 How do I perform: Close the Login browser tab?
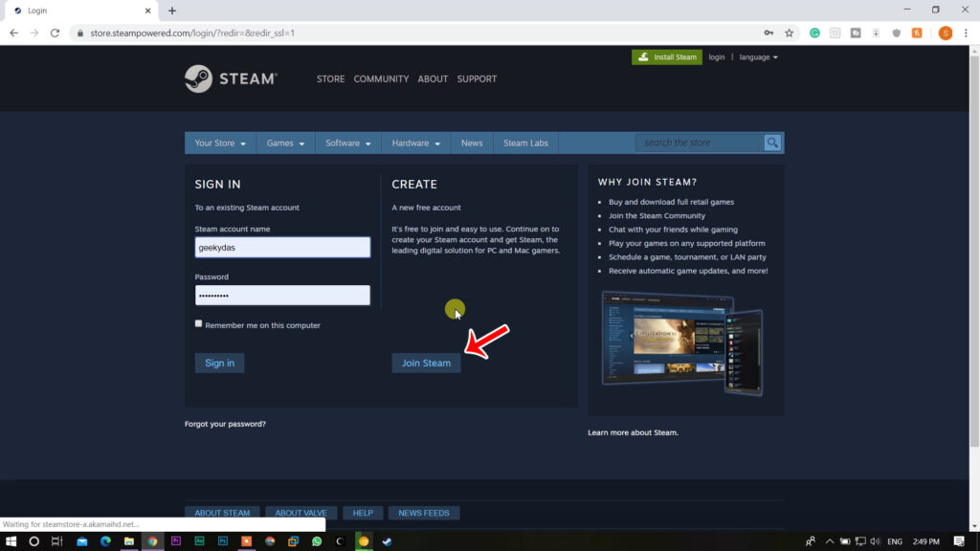pyautogui.click(x=148, y=11)
